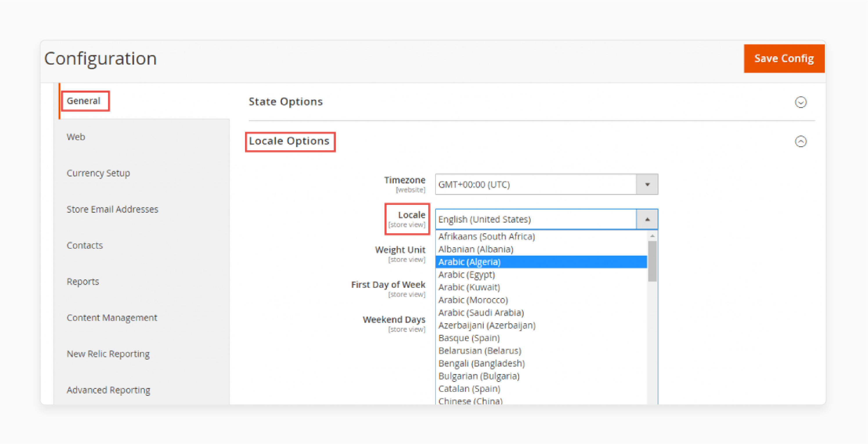Viewport: 868px width, 444px height.
Task: Select Basque (Spain) locale
Action: click(541, 338)
